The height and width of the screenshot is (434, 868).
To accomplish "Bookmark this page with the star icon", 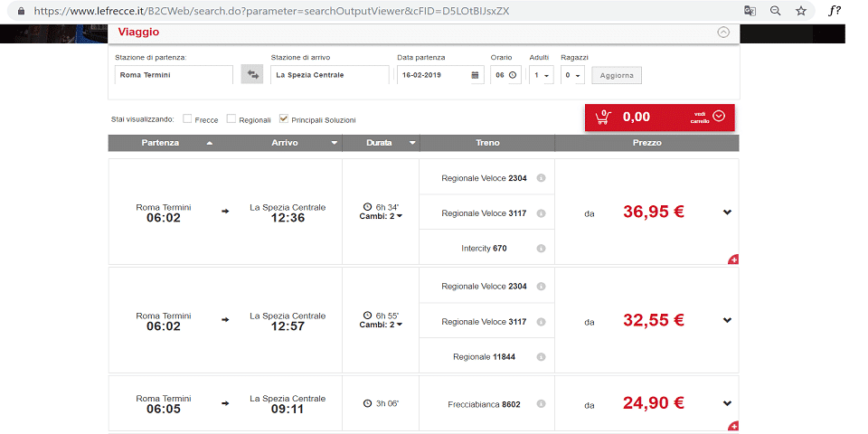I will [800, 11].
